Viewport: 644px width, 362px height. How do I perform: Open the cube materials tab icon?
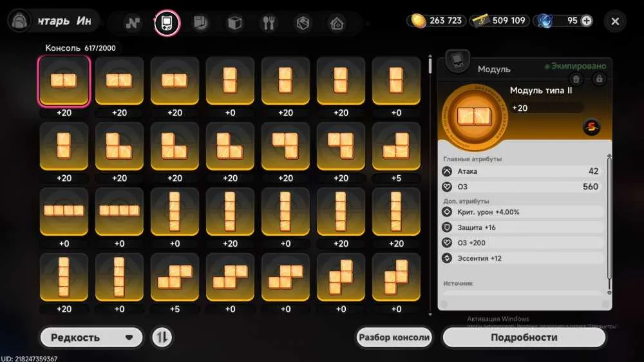[234, 23]
